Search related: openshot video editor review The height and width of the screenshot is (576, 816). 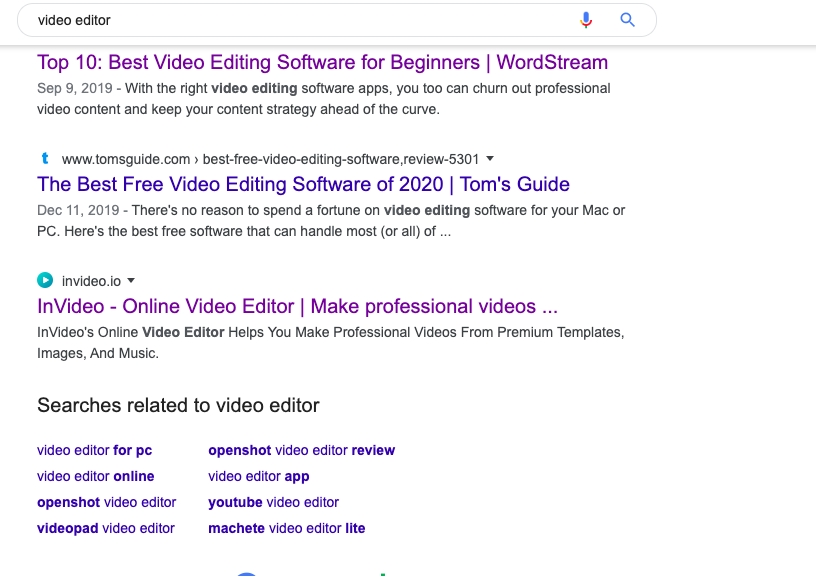tap(302, 450)
